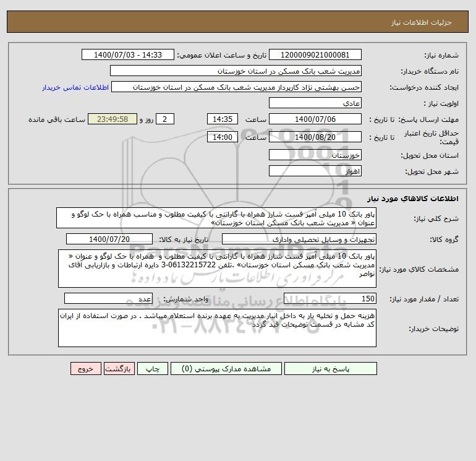This screenshot has width=476, height=461.
Task: Click price validity date 1400/08/20
Action: point(315,137)
